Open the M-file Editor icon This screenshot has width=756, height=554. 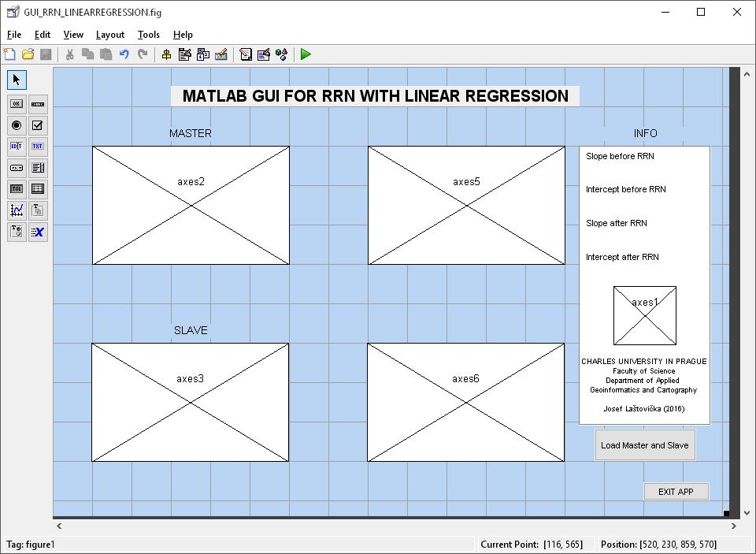(x=246, y=54)
